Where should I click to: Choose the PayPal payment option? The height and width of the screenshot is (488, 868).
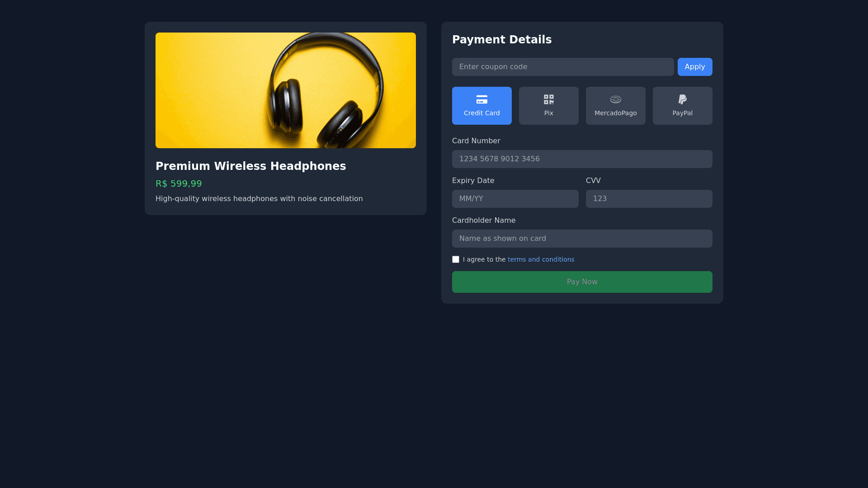[682, 106]
